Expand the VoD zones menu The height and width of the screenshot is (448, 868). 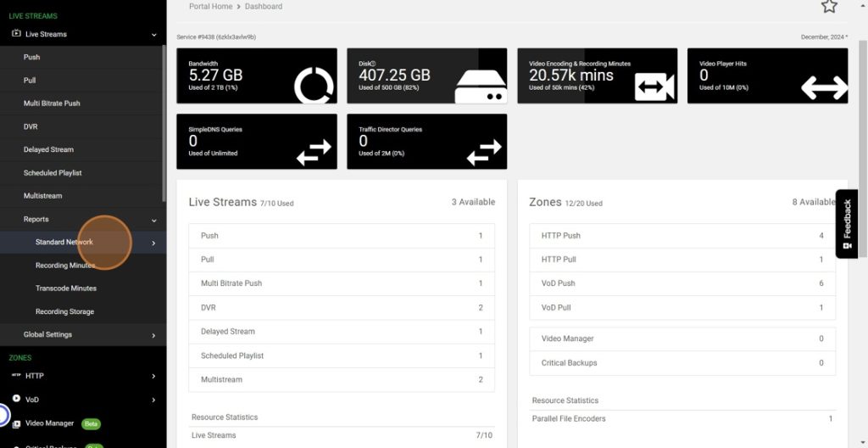153,400
